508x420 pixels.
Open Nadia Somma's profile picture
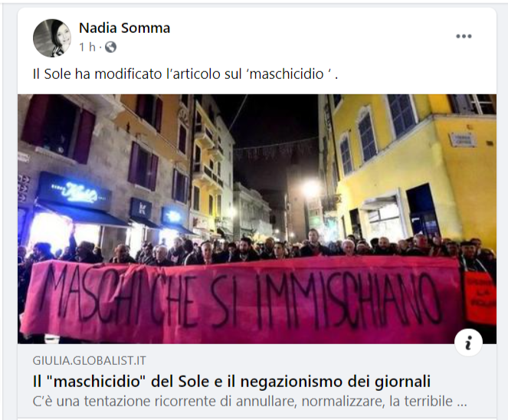point(52,38)
